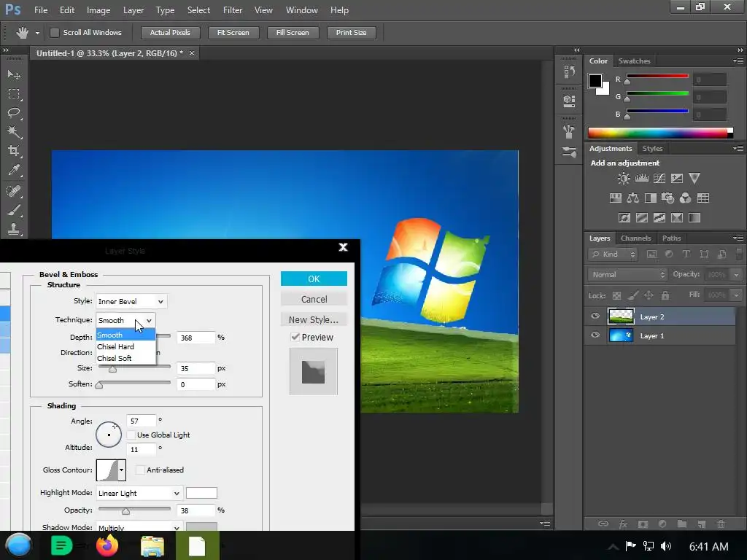747x560 pixels.
Task: Add a Hue/Saturation adjustment
Action: click(x=616, y=198)
